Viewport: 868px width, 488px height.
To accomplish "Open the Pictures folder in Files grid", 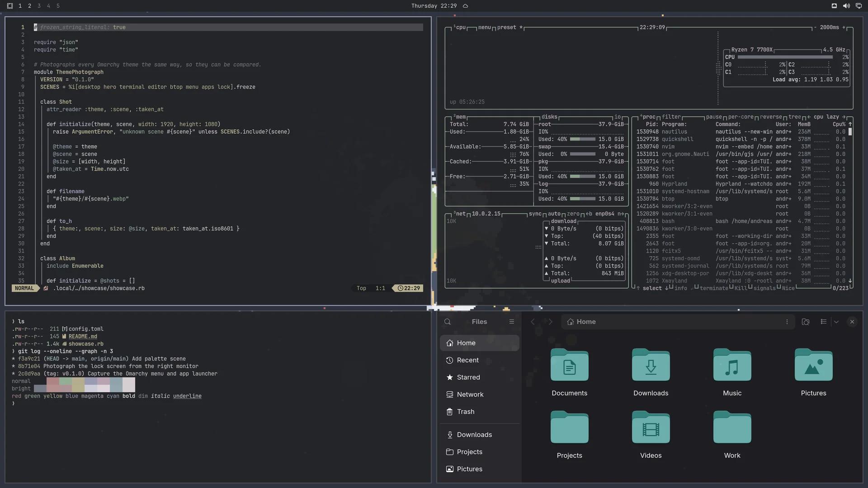I will click(814, 365).
